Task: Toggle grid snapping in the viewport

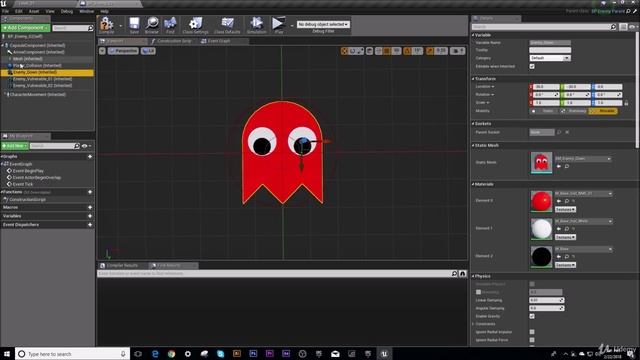Action: [387, 51]
